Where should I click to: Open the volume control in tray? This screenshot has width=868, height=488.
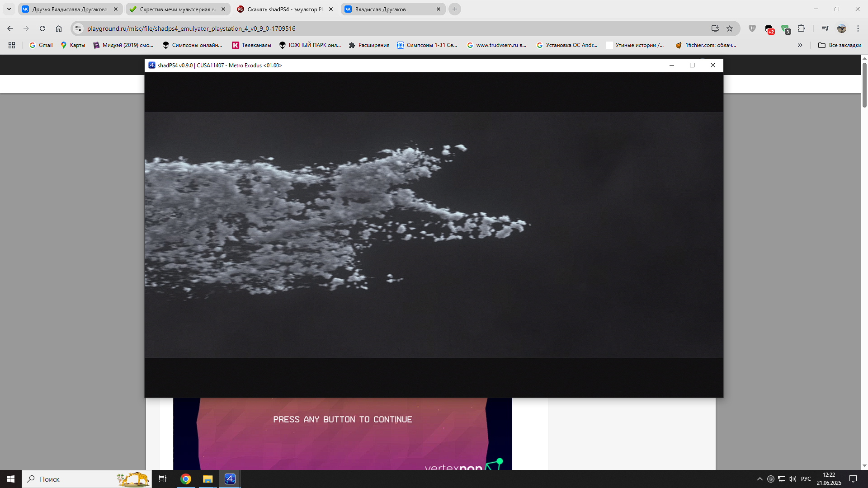(793, 479)
